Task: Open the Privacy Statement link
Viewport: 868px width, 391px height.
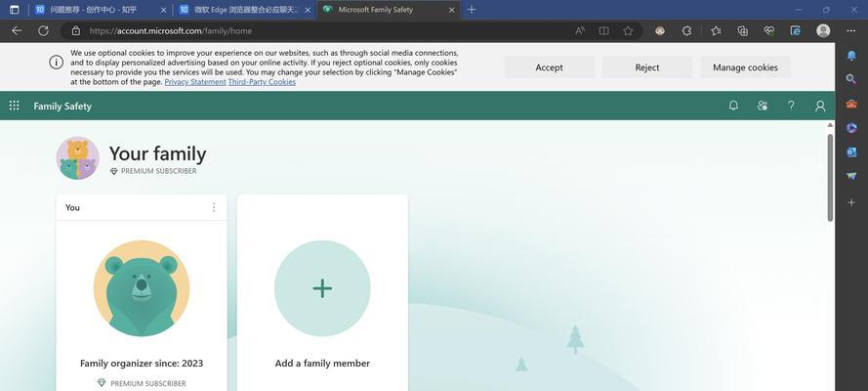Action: pos(195,82)
